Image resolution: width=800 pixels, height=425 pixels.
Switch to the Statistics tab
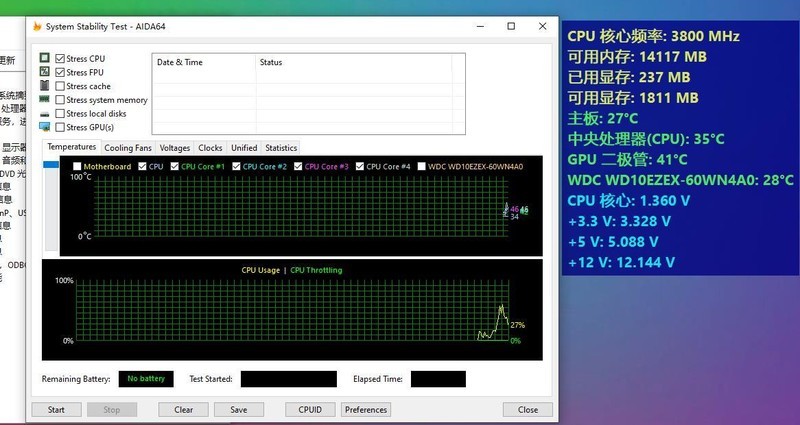[281, 148]
